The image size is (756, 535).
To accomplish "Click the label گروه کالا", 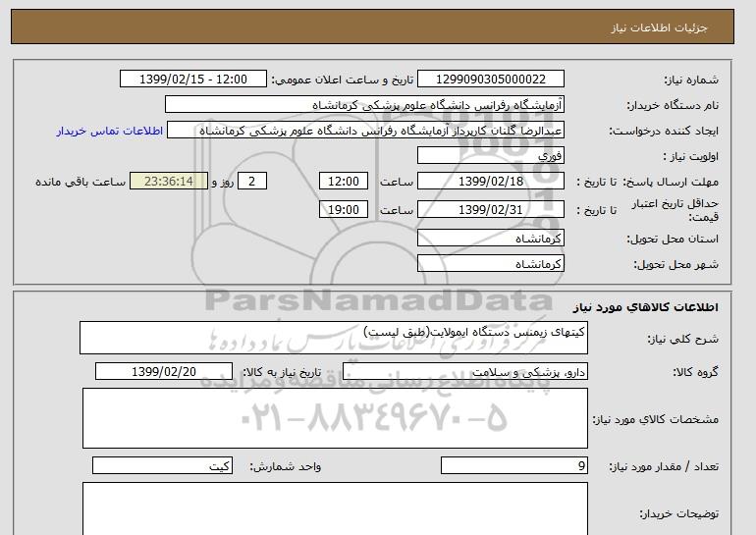I will tap(695, 372).
